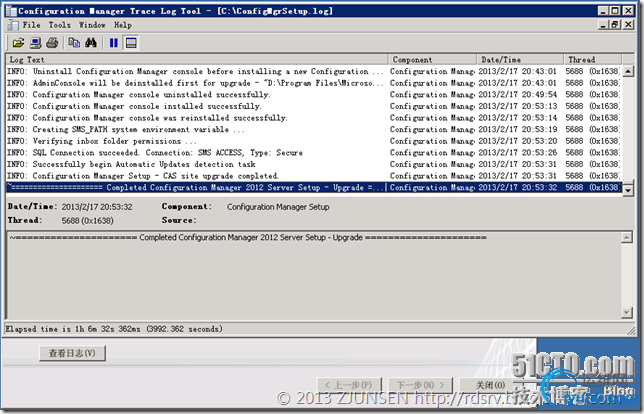The image size is (644, 414).
Task: Select row 'Creating SMS_PATH system environment variable'
Action: coord(314,129)
